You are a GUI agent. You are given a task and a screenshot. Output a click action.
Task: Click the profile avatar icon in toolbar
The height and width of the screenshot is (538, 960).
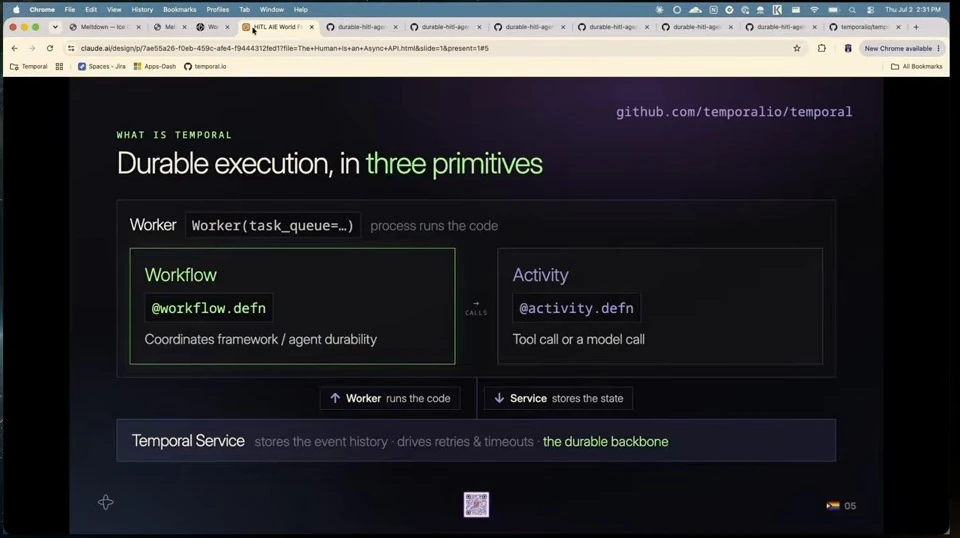[x=848, y=48]
